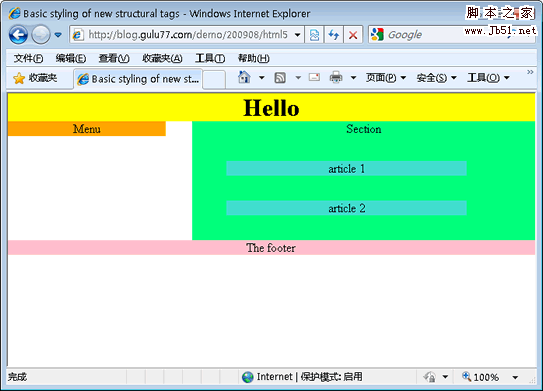This screenshot has width=543, height=391.
Task: Click the Read Mail icon
Action: click(314, 77)
